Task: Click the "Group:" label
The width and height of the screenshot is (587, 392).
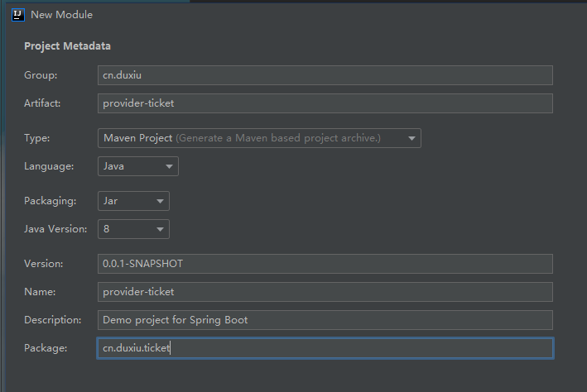Action: click(x=41, y=75)
